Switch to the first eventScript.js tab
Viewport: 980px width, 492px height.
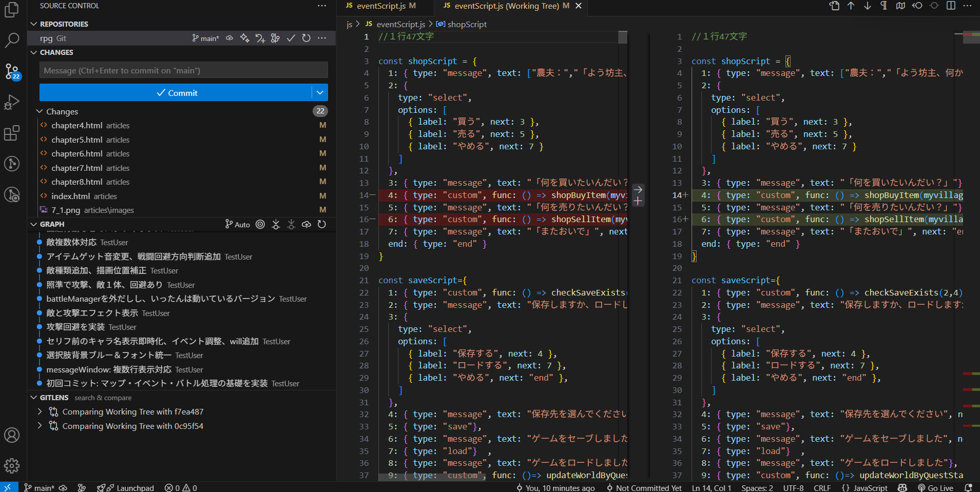(x=380, y=6)
